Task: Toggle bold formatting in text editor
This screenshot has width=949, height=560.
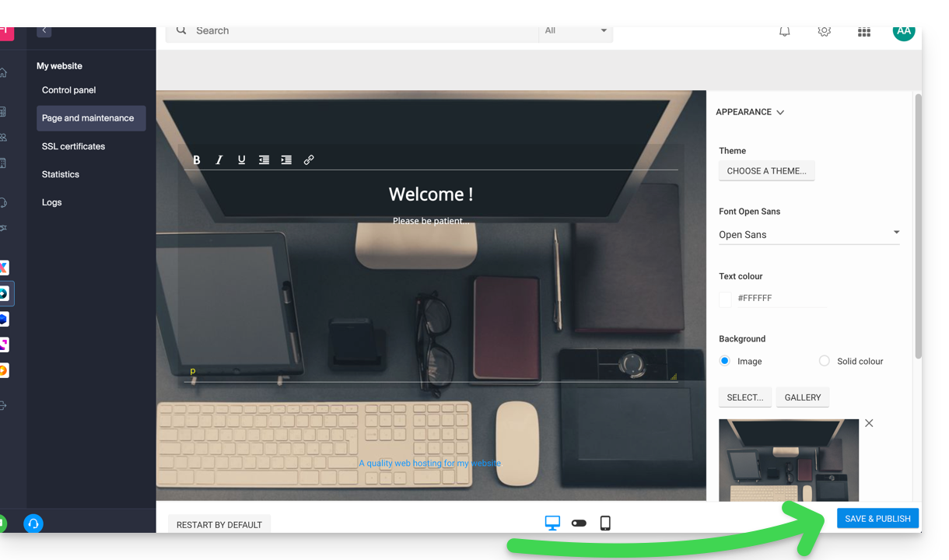Action: 197,159
